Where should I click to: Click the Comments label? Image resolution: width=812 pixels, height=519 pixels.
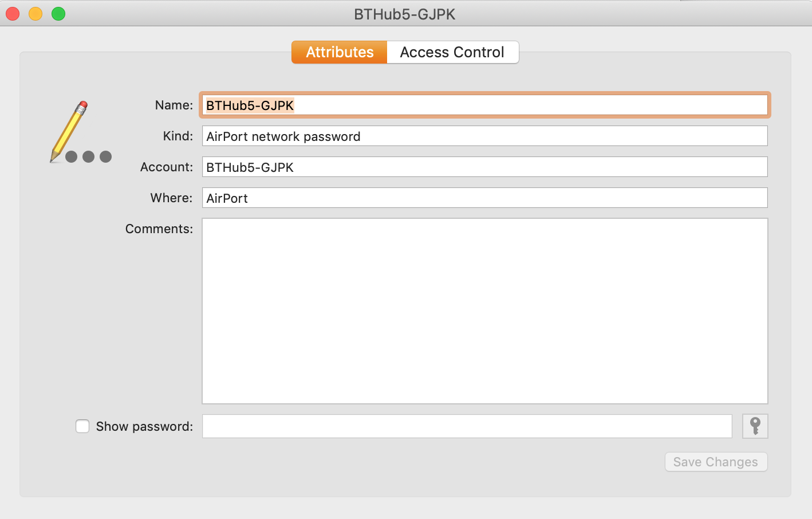[159, 229]
